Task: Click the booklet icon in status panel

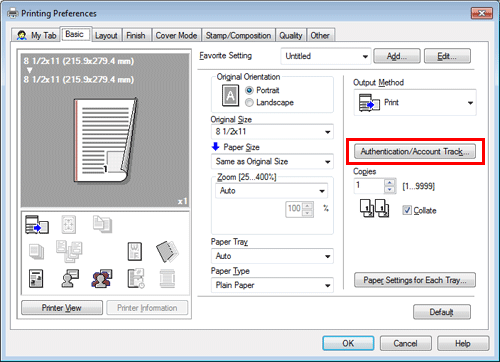Action: (167, 251)
